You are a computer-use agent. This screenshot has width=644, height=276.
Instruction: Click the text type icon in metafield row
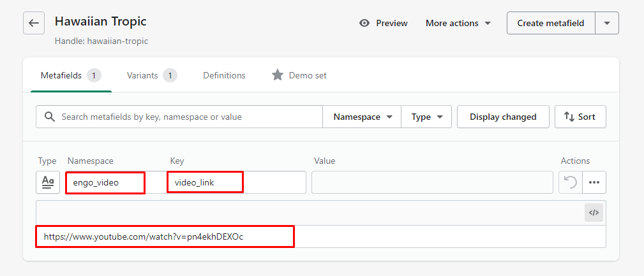48,182
